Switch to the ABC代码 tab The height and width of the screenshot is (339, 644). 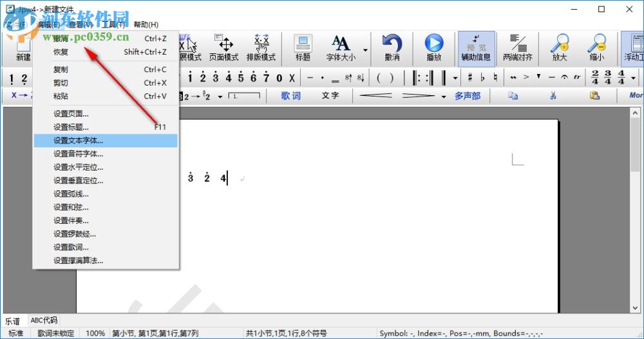tap(44, 320)
